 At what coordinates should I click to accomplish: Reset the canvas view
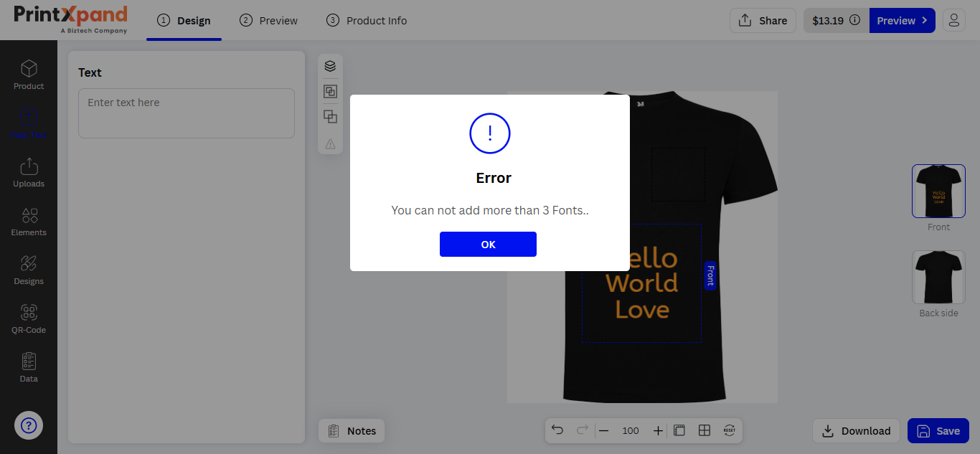(730, 430)
